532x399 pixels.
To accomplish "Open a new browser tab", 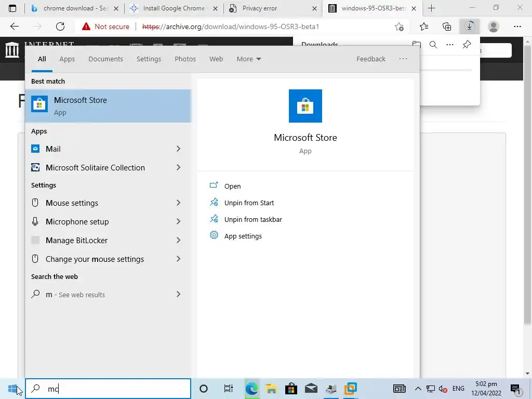I will [x=431, y=8].
